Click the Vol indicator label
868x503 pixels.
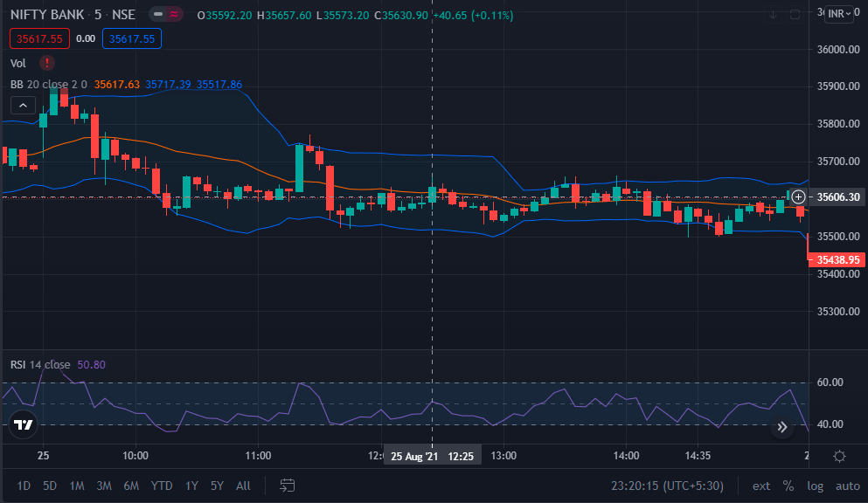18,63
